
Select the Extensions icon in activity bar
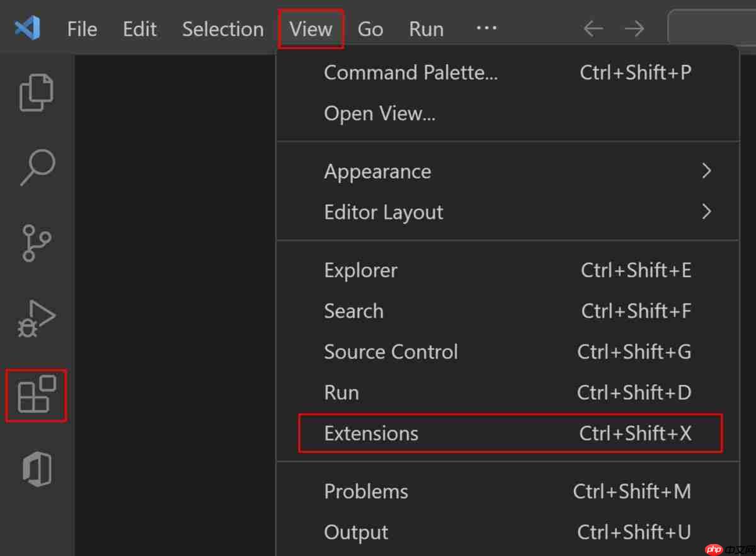coord(36,395)
